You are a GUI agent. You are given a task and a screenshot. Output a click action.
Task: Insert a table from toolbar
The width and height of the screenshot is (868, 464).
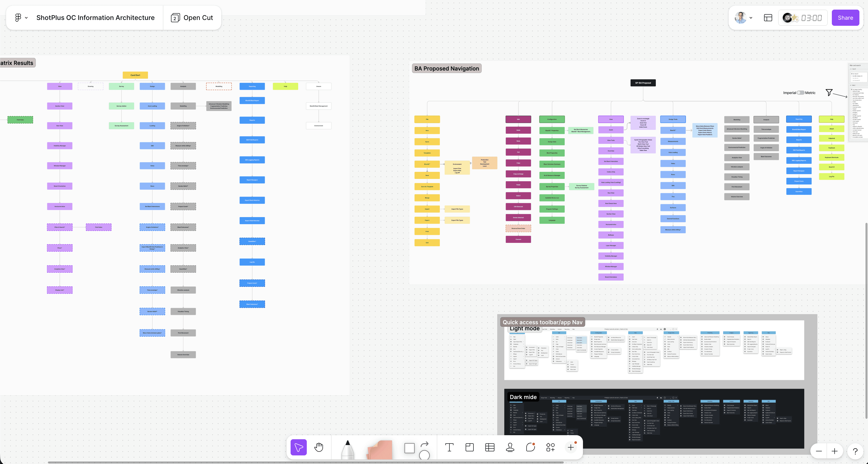point(490,447)
